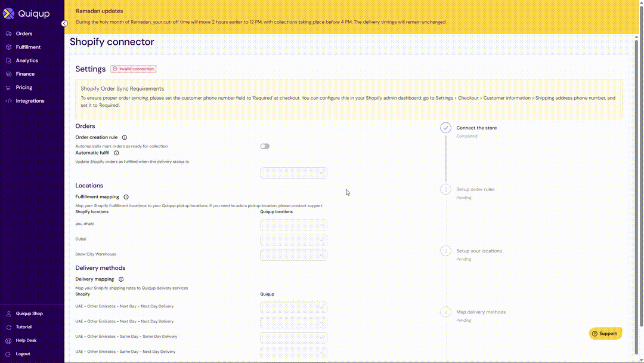Viewport: 644px width, 363px height.
Task: Open the Fulfillment sidebar icon
Action: [x=8, y=47]
